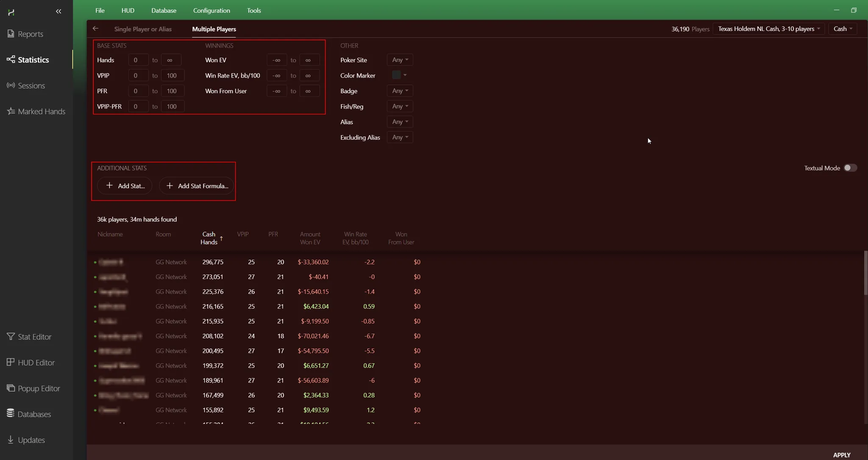Viewport: 868px width, 460px height.
Task: Click the Hands minimum input field
Action: [x=138, y=60]
